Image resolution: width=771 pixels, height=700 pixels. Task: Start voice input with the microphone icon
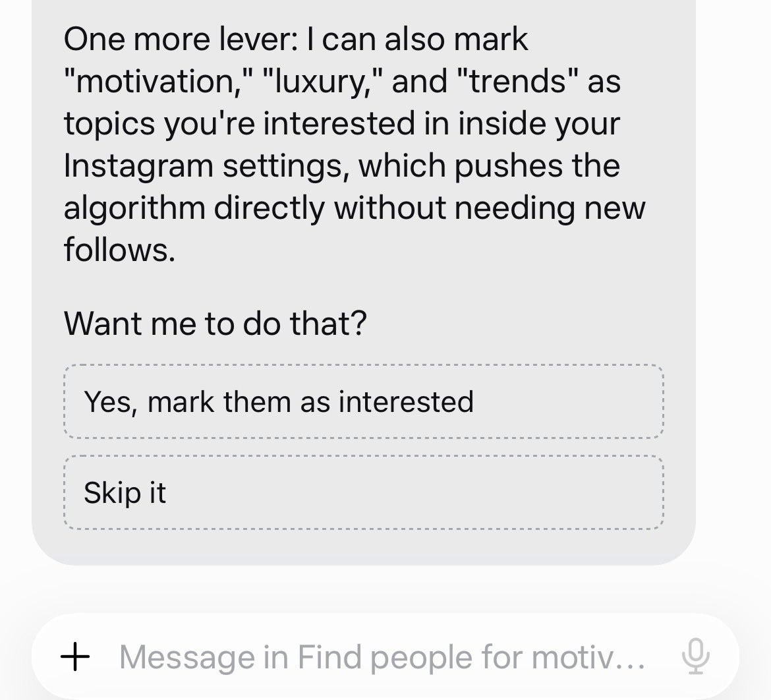pos(696,656)
